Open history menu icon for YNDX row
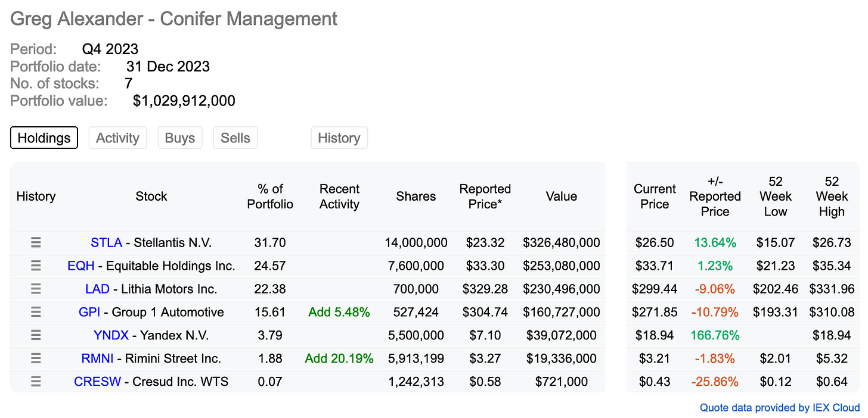868x418 pixels. [36, 335]
